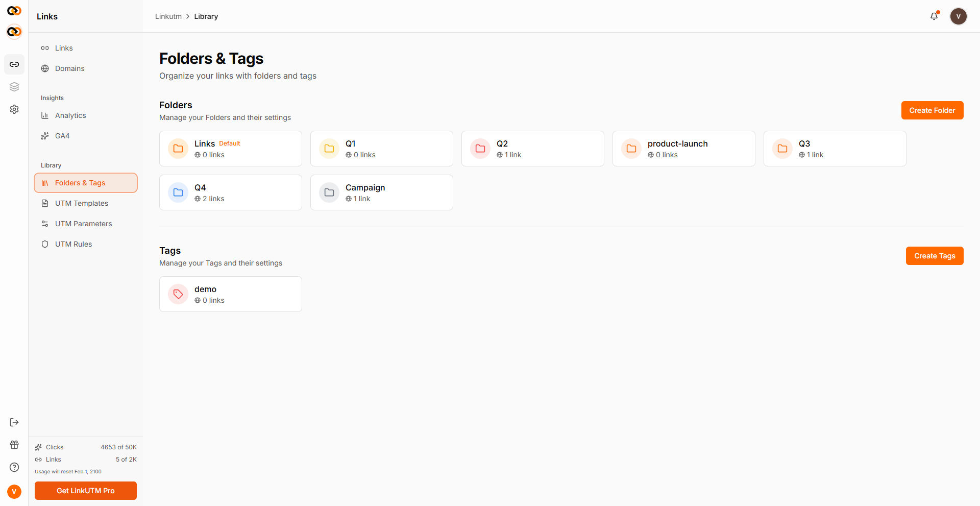Open the gift icon in sidebar
This screenshot has width=980, height=506.
coord(14,445)
